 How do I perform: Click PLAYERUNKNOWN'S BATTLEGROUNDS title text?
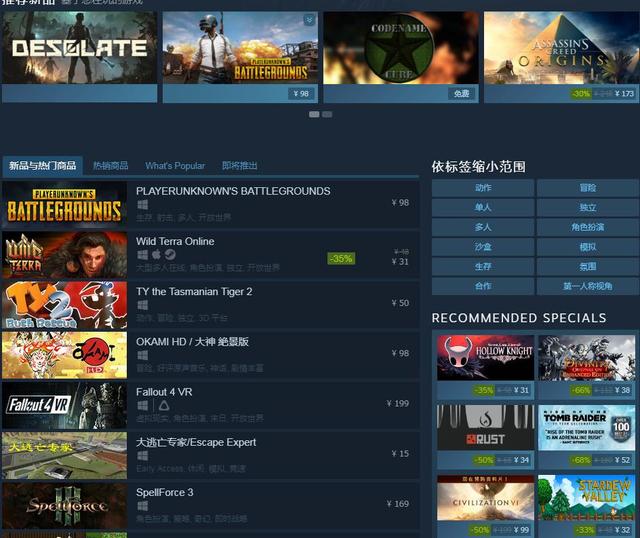point(233,191)
